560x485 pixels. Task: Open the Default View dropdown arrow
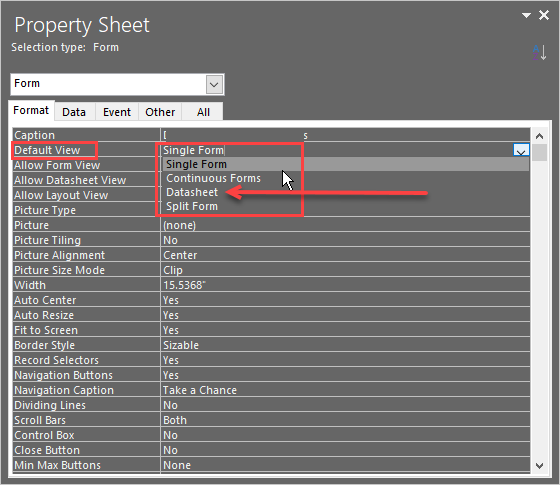point(521,150)
